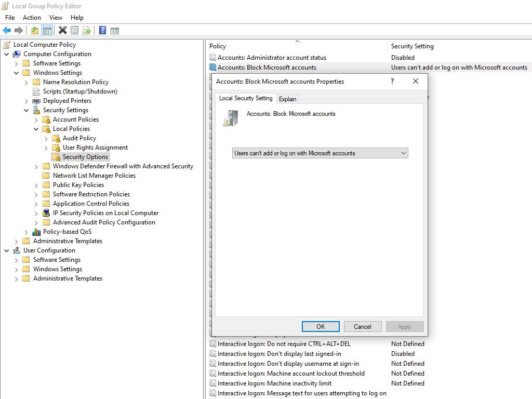The height and width of the screenshot is (399, 532).
Task: Click the Audit Policy folder icon
Action: (56, 138)
